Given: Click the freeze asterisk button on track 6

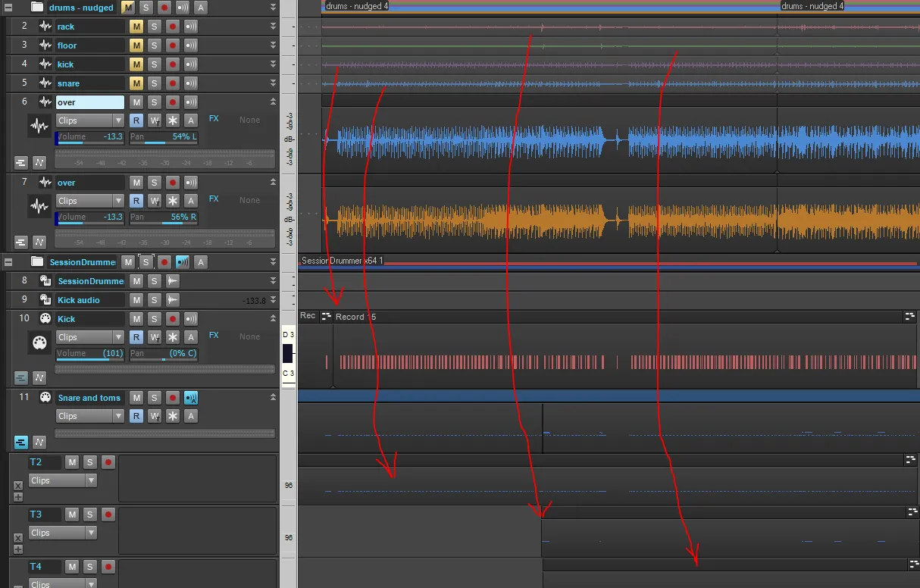Looking at the screenshot, I should pyautogui.click(x=173, y=120).
